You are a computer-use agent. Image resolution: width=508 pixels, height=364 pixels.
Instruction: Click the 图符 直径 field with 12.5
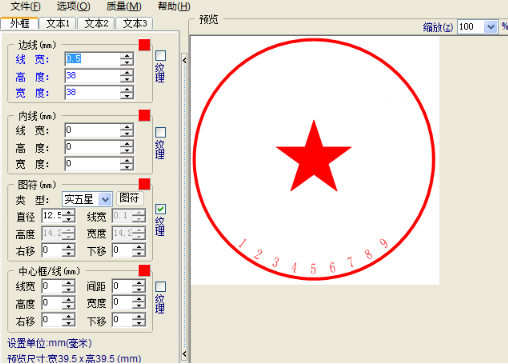[x=52, y=216]
